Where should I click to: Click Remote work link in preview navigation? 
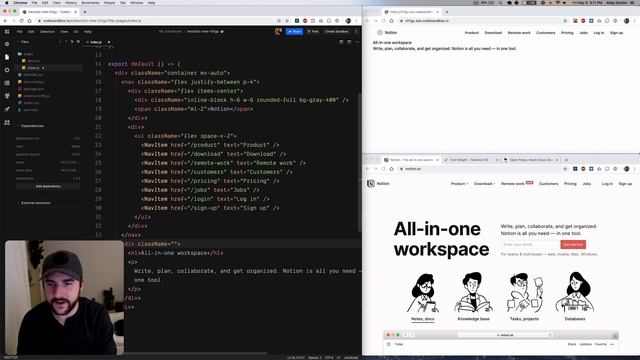click(519, 33)
